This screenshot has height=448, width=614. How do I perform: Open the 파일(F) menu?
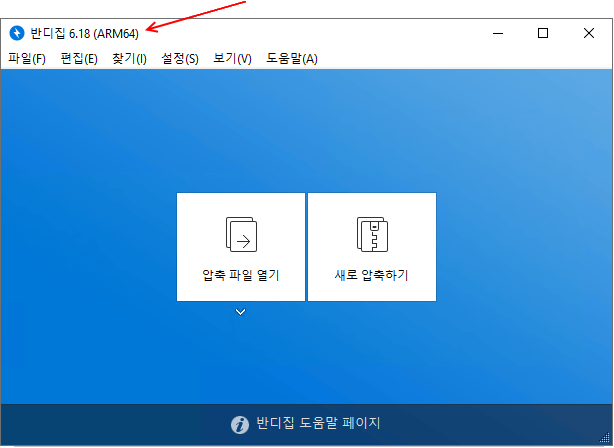point(27,59)
